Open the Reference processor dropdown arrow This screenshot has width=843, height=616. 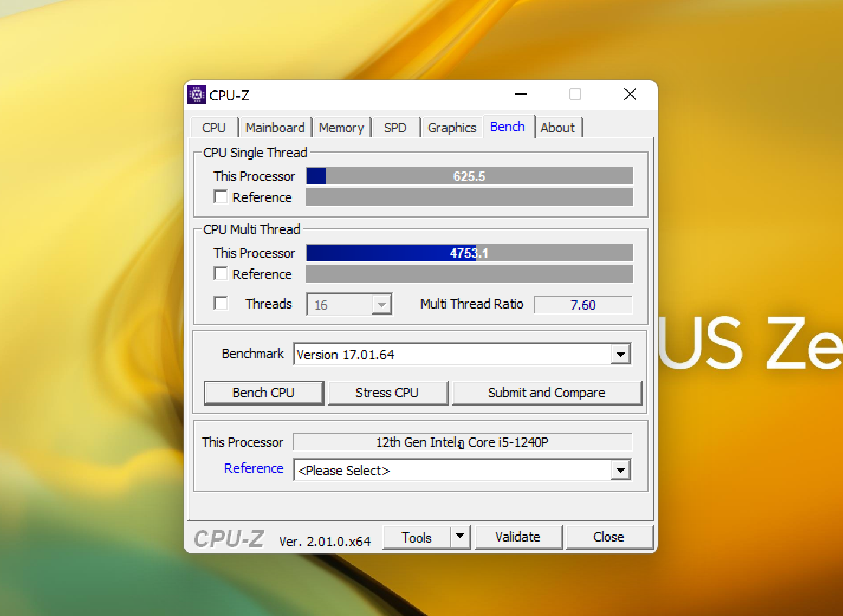(x=621, y=470)
